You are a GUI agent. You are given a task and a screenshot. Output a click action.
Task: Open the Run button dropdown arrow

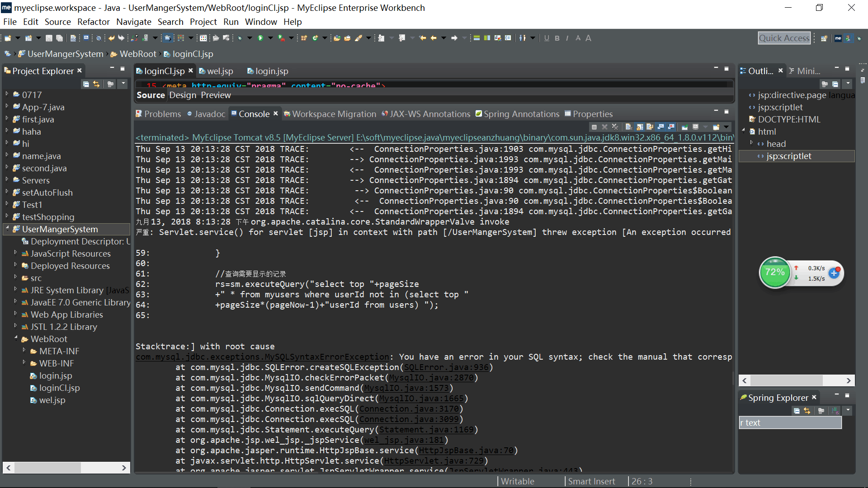tap(270, 38)
